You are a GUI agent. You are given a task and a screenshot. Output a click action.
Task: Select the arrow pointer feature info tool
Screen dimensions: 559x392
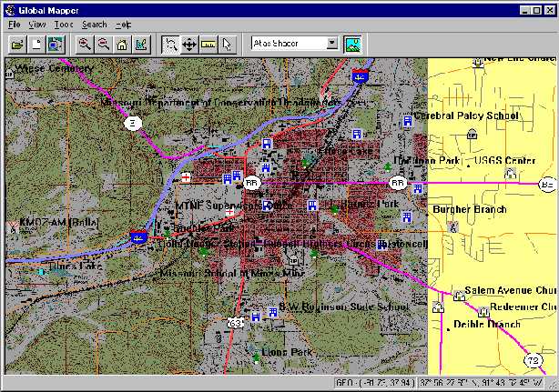point(227,45)
